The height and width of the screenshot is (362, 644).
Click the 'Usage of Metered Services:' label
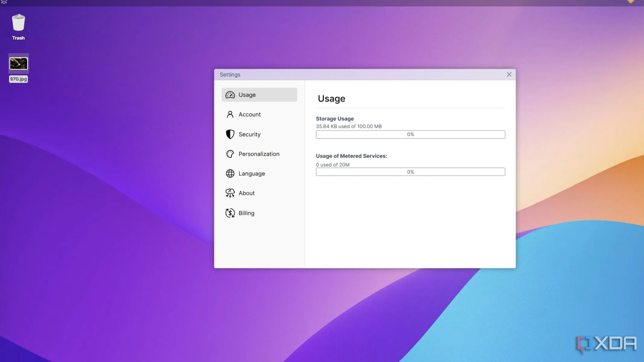[351, 156]
